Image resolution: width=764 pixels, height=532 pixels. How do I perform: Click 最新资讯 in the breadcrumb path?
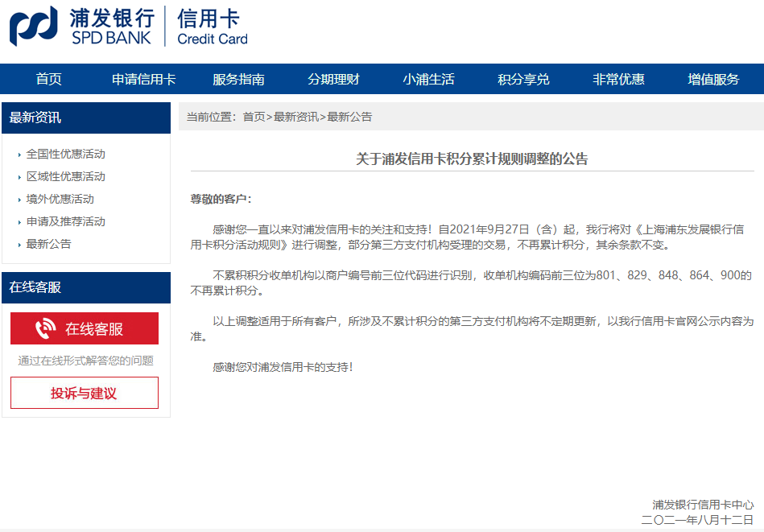point(295,117)
